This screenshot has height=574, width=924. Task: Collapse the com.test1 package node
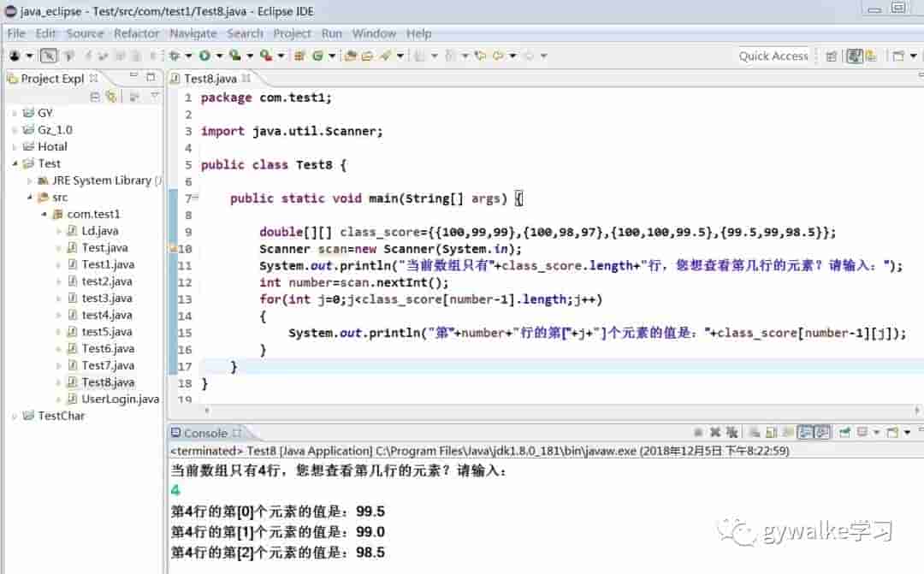pos(44,214)
